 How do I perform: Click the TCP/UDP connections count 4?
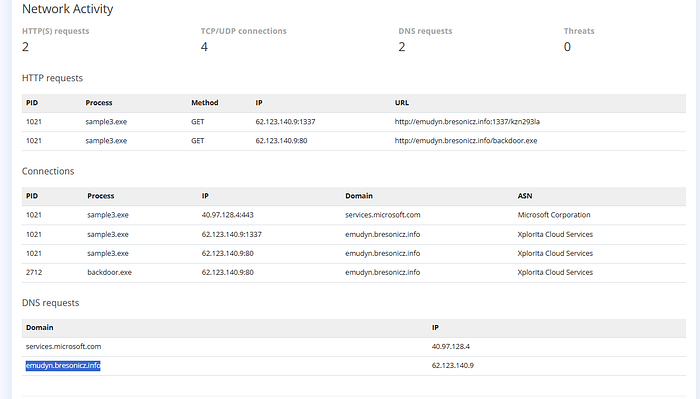[x=204, y=47]
